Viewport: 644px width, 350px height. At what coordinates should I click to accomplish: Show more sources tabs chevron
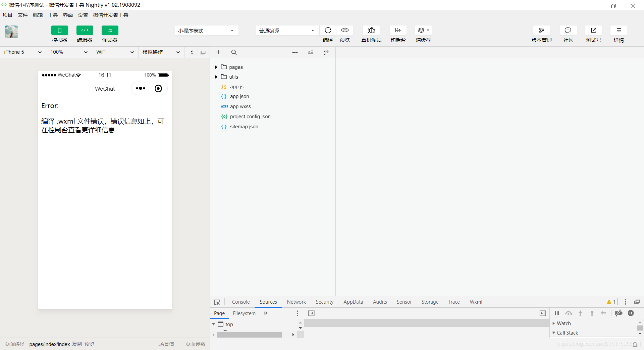[x=266, y=313]
